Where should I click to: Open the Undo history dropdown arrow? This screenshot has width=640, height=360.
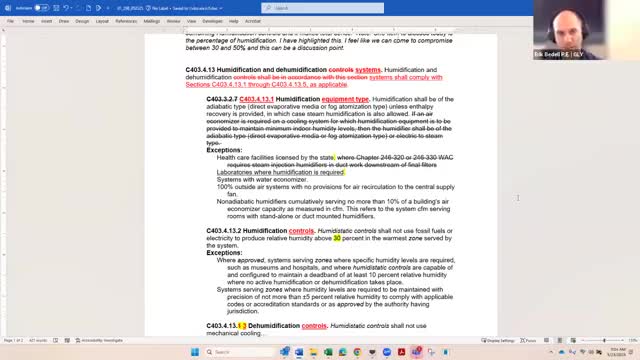(x=71, y=8)
